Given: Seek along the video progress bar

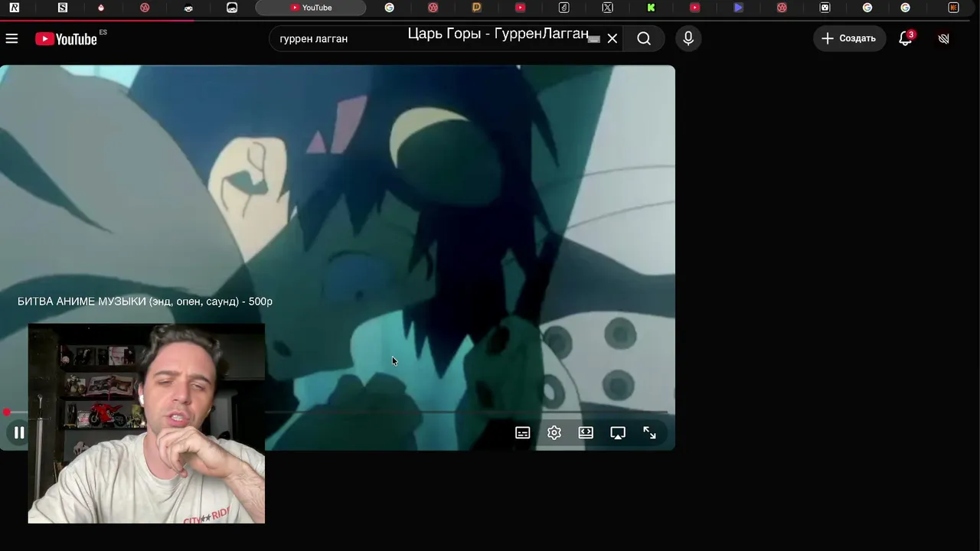Looking at the screenshot, I should point(337,412).
